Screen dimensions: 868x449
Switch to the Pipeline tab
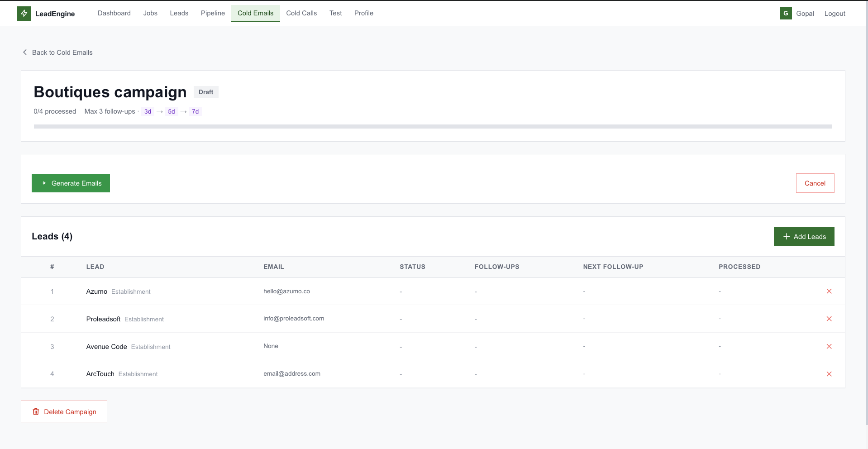pyautogui.click(x=213, y=13)
